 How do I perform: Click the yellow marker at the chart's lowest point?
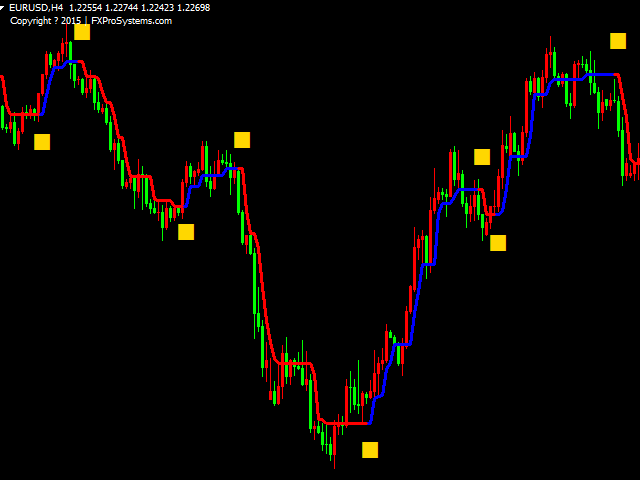point(370,450)
